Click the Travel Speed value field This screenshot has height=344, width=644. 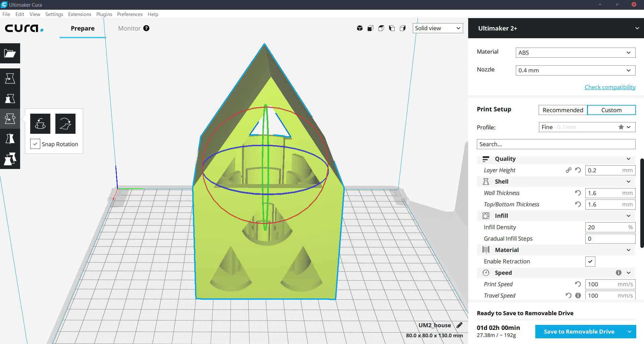[610, 295]
